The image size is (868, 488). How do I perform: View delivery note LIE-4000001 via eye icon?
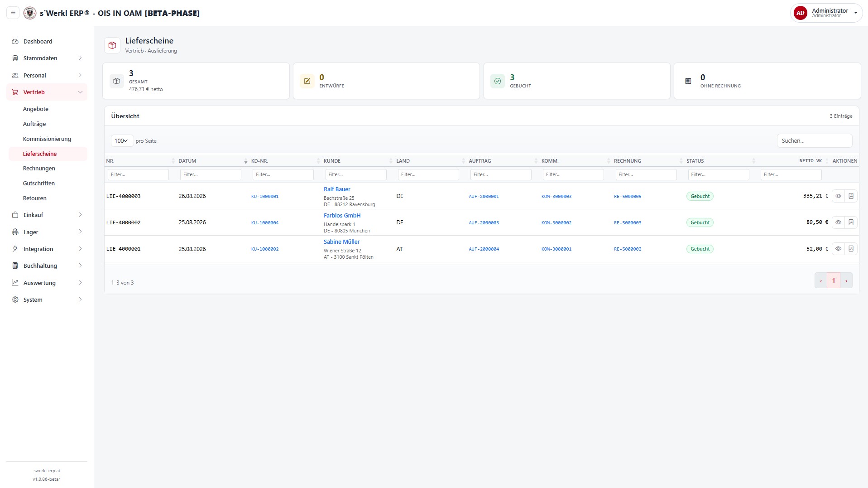coord(838,249)
